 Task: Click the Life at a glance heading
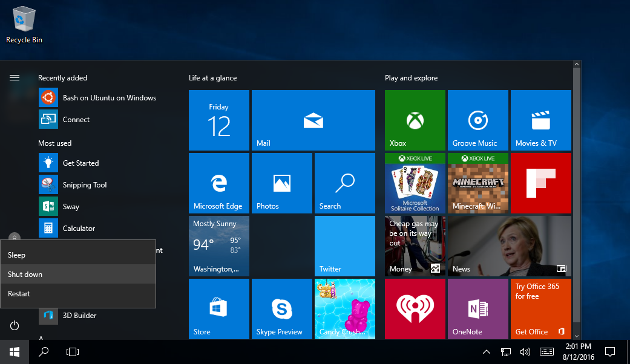212,78
